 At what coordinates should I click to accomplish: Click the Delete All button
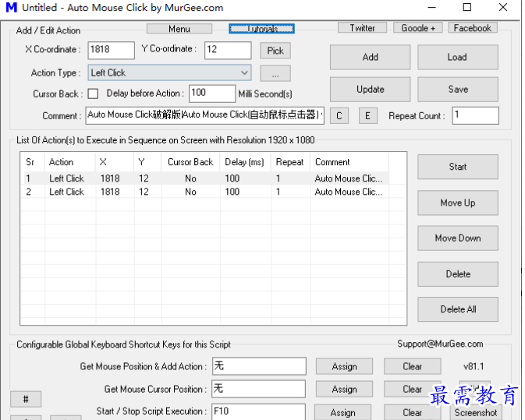[457, 309]
